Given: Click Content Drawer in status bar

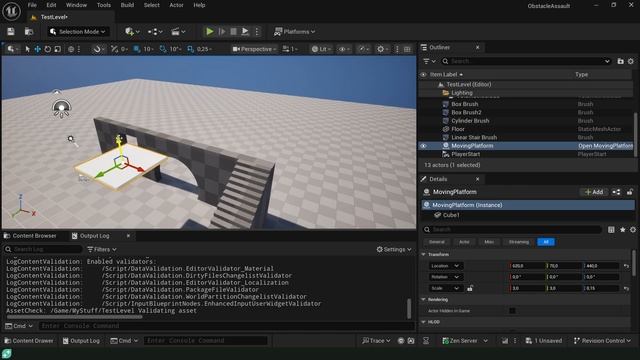Looking at the screenshot, I should coord(29,341).
